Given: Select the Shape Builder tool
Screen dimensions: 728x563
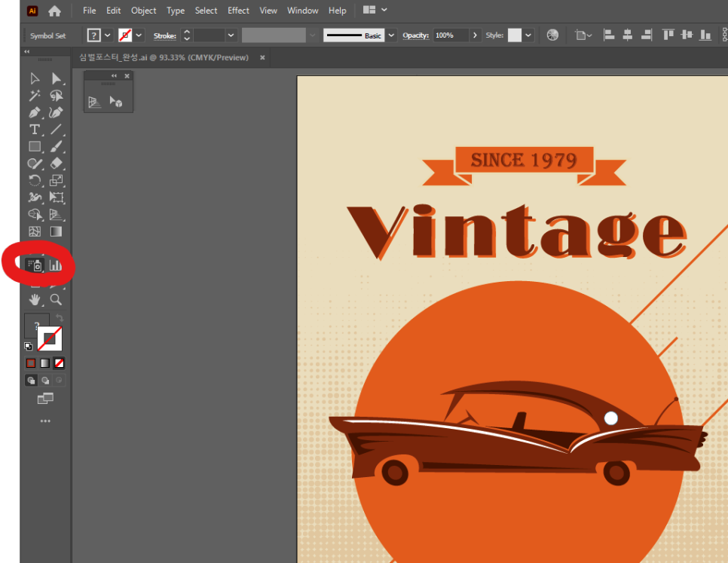Looking at the screenshot, I should click(x=35, y=215).
